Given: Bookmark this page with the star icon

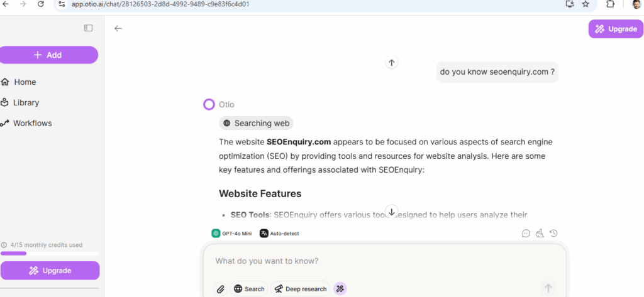Looking at the screenshot, I should pos(586,4).
